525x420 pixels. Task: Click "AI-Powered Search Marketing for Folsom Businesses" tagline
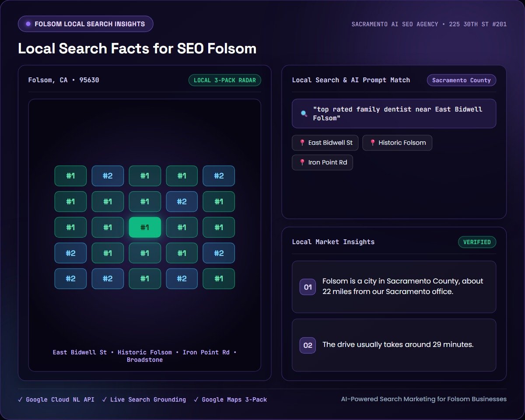[x=424, y=399]
